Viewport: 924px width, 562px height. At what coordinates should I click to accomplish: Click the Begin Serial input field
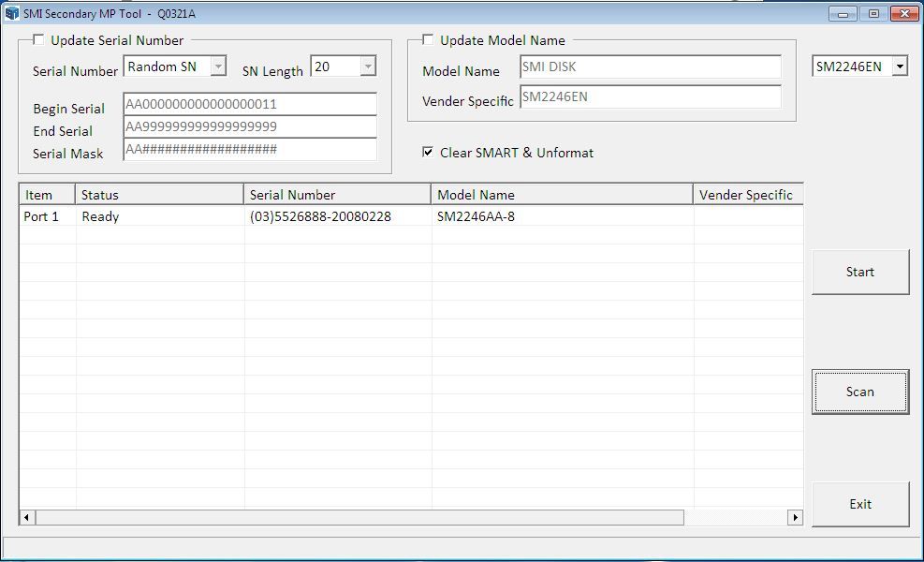point(250,104)
